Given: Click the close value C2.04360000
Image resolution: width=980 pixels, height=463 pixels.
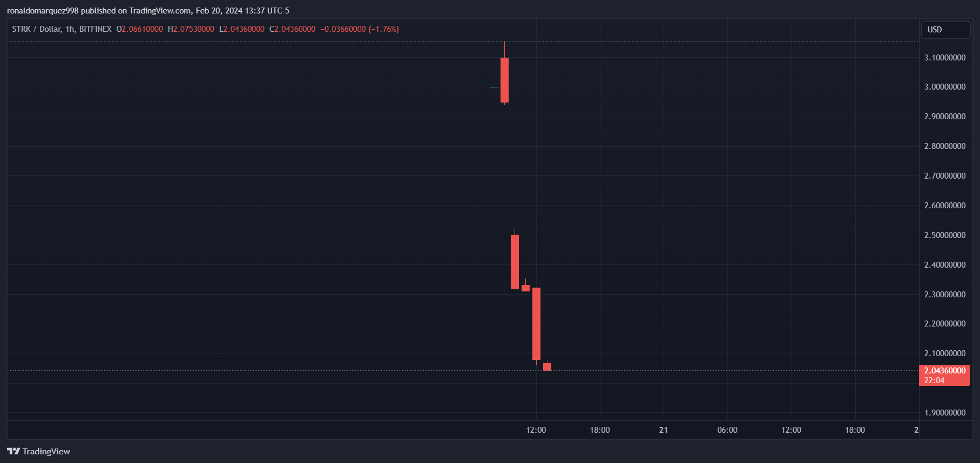Looking at the screenshot, I should click(292, 29).
